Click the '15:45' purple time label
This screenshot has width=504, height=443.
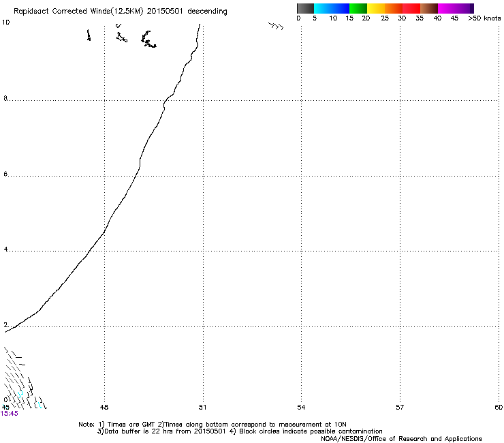point(10,414)
